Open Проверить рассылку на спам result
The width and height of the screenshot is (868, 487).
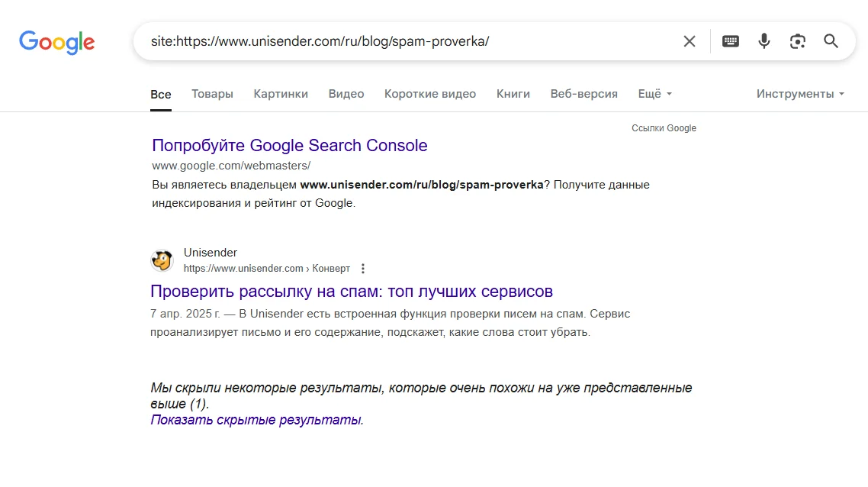(352, 292)
